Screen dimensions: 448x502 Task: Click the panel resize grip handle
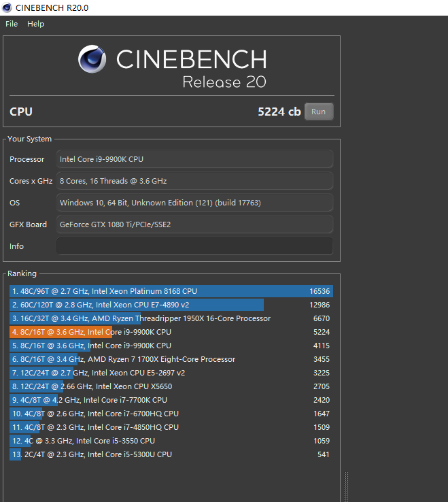[x=346, y=486]
